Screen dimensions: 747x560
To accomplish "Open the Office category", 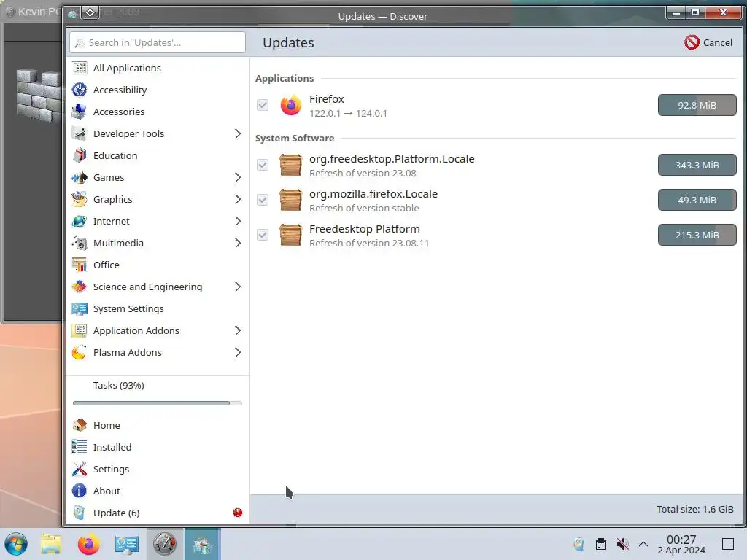I will tap(158, 265).
